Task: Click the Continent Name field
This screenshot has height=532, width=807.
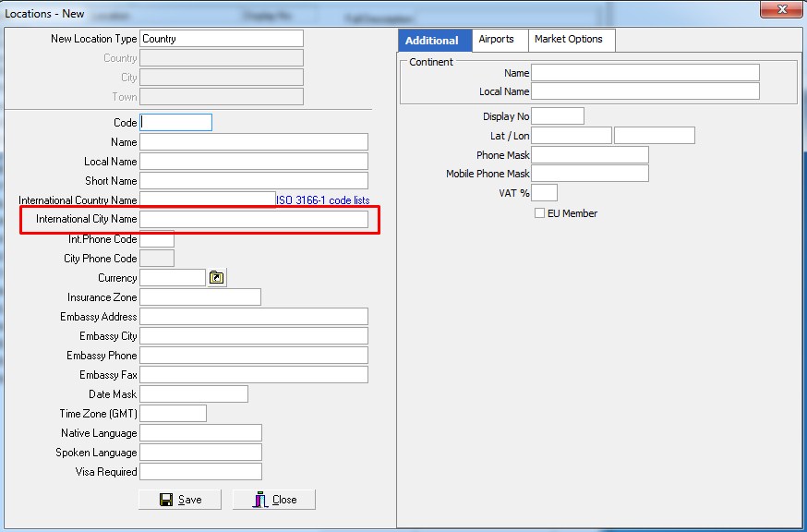Action: click(644, 73)
